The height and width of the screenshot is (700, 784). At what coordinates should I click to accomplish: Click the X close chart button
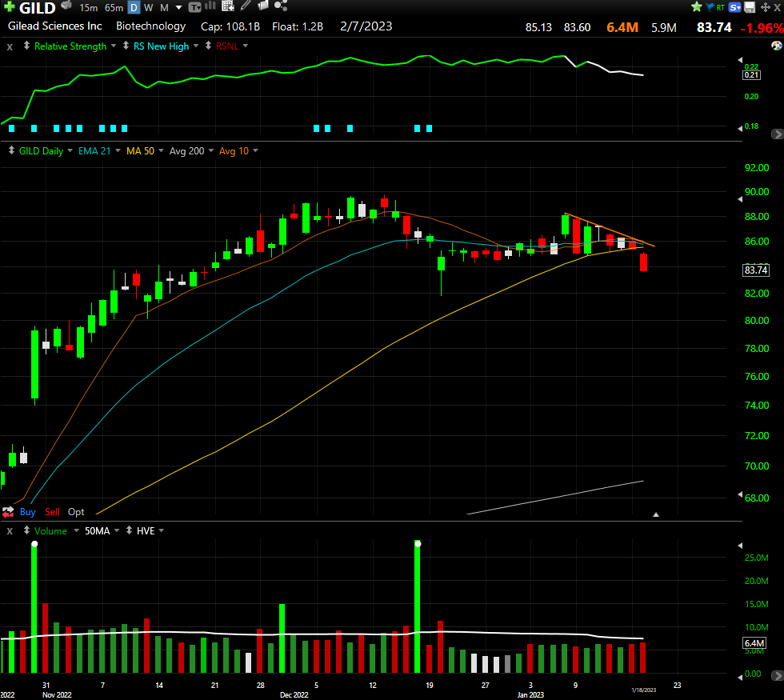click(x=778, y=7)
